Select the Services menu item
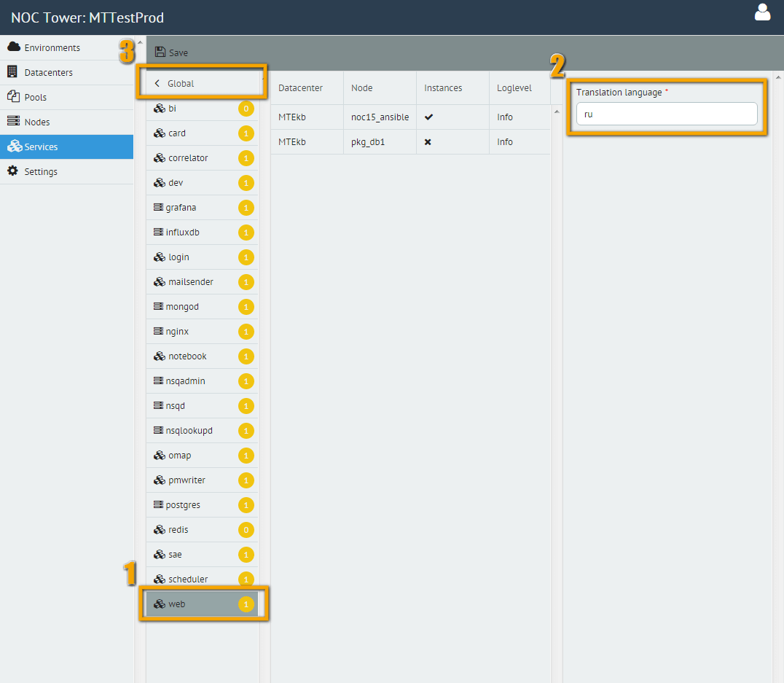 tap(67, 147)
